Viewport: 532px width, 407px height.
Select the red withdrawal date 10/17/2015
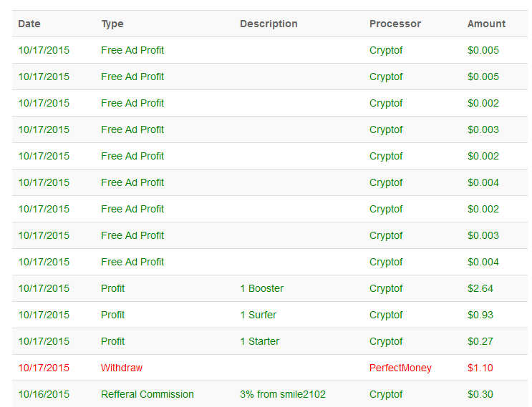pos(44,368)
